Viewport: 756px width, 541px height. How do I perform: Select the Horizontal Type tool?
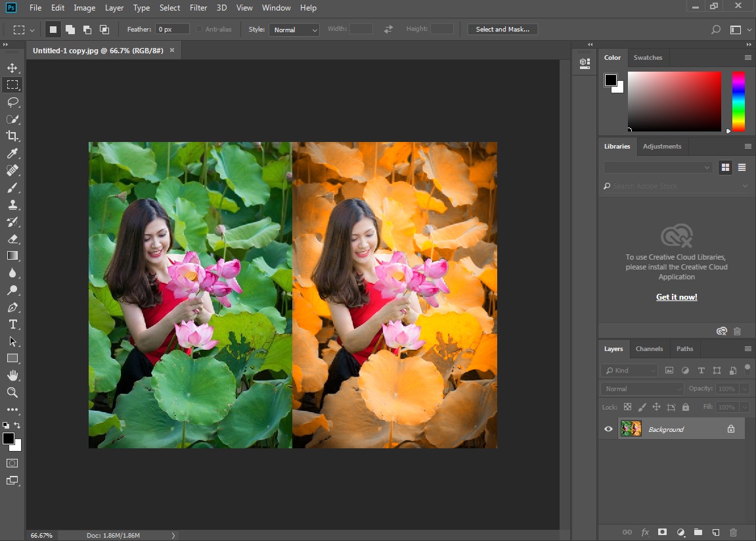pyautogui.click(x=12, y=324)
